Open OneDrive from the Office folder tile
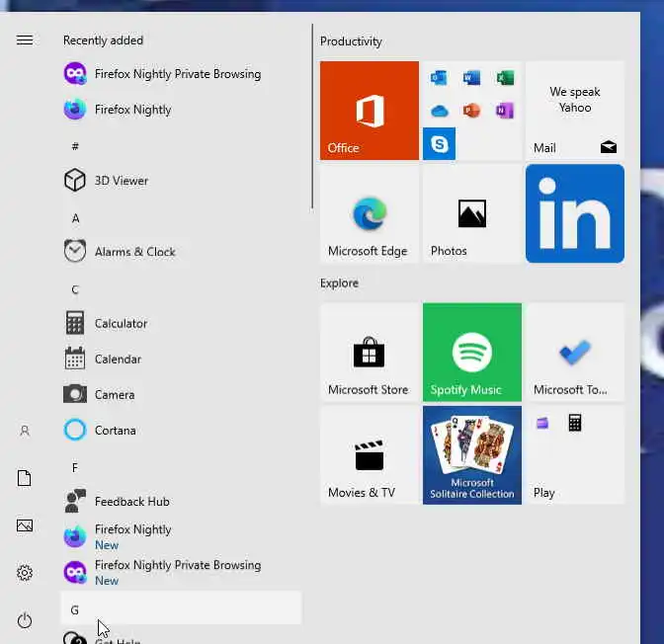This screenshot has height=644, width=664. [x=439, y=111]
